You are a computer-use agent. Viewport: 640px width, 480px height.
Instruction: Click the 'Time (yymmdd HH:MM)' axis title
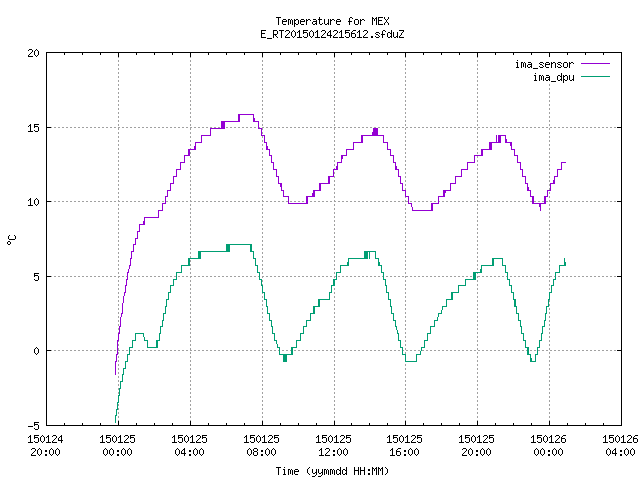tap(332, 471)
